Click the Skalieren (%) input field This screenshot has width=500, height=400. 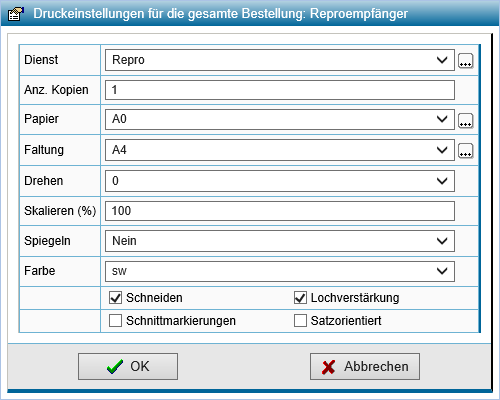click(x=280, y=211)
